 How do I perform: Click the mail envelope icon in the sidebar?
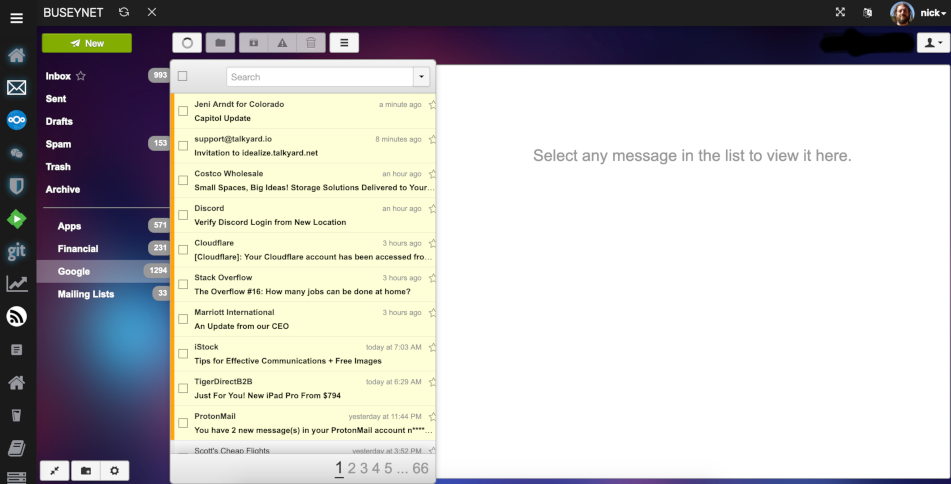tap(16, 88)
